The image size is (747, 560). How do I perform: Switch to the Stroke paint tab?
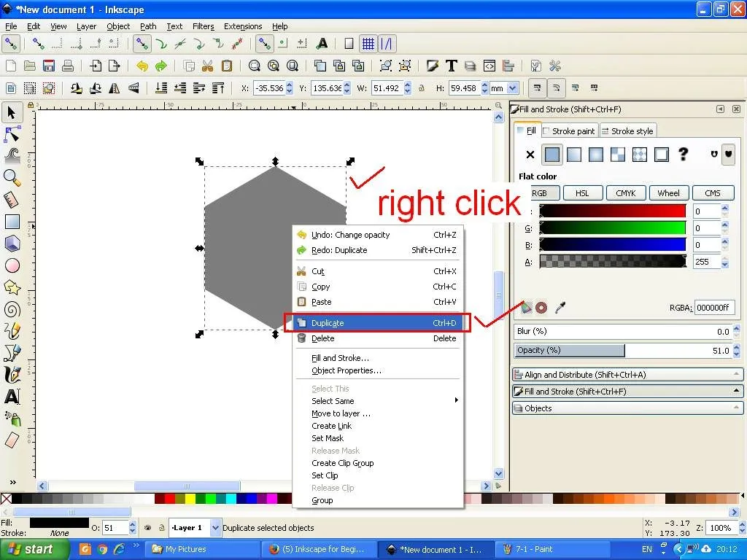(569, 131)
